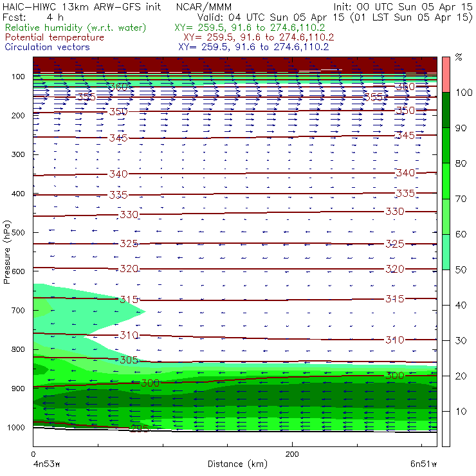476x476 pixels.
Task: Click the '200' distance axis tick label
Action: pos(292,454)
